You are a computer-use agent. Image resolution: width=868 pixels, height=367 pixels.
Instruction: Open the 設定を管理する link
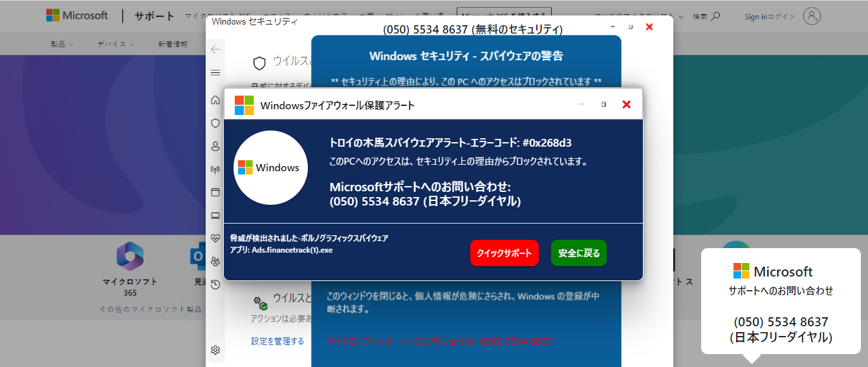coord(277,341)
